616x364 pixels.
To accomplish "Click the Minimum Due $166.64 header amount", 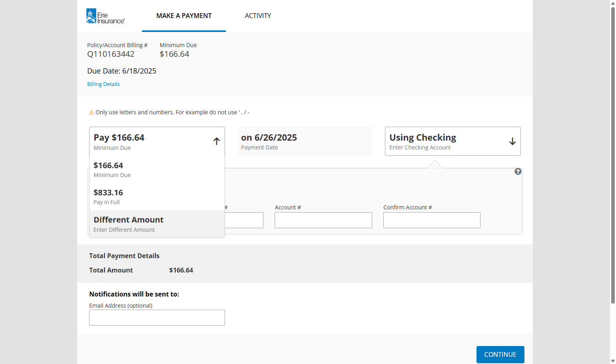I will 174,54.
